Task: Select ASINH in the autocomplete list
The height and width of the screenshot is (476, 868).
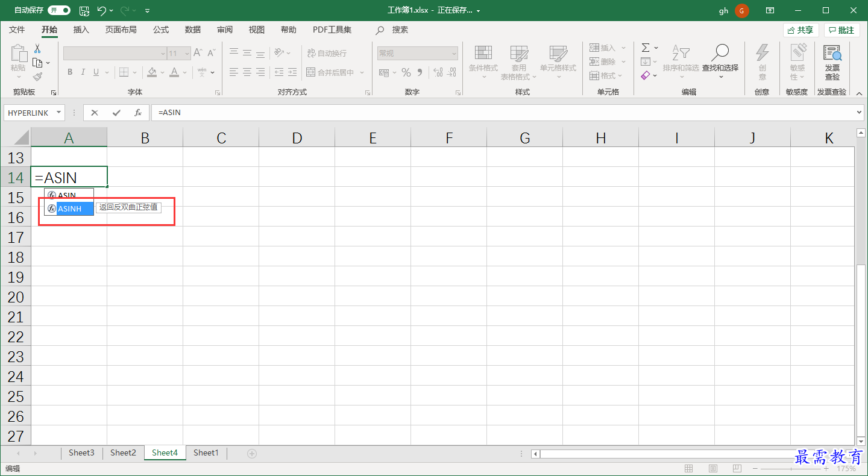Action: pyautogui.click(x=69, y=208)
